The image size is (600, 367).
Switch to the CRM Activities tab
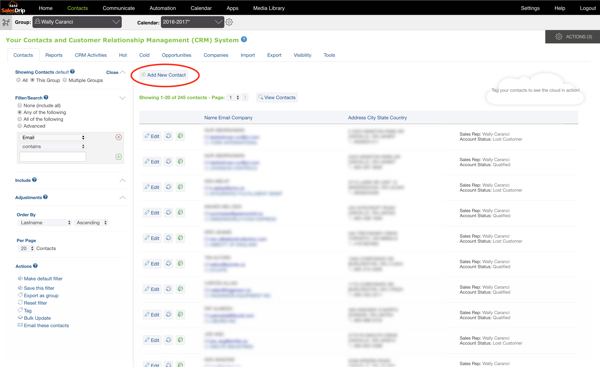pyautogui.click(x=91, y=55)
